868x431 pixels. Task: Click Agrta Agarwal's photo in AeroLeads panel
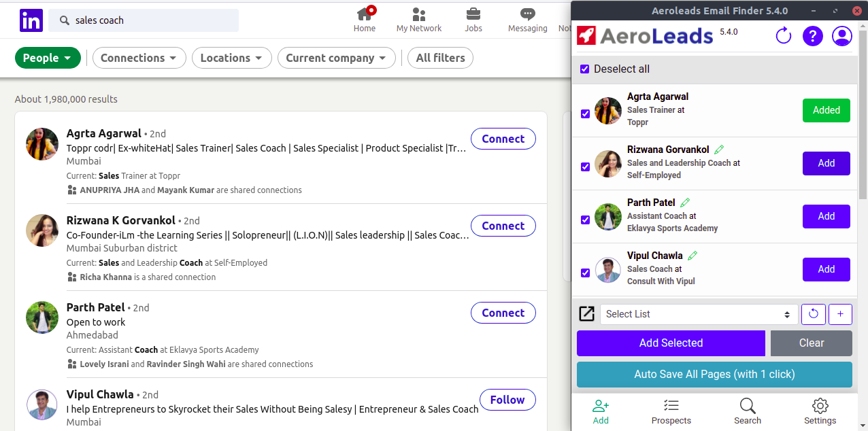click(x=608, y=110)
